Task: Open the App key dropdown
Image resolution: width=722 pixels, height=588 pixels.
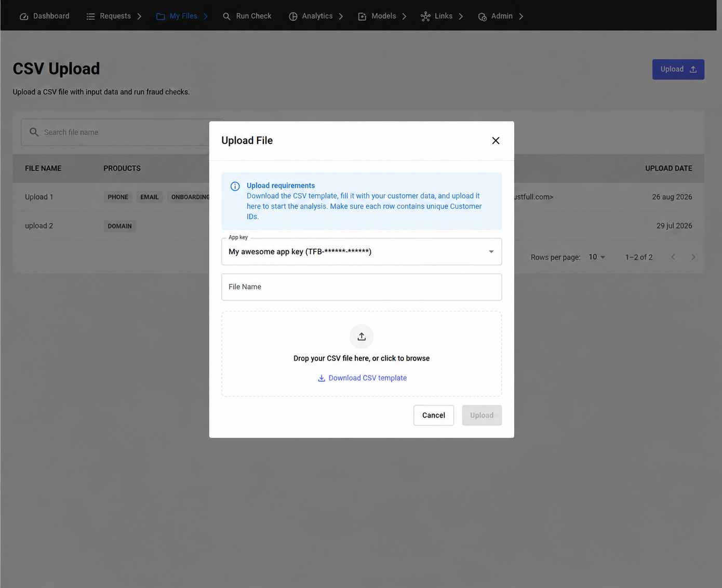Action: (x=362, y=251)
